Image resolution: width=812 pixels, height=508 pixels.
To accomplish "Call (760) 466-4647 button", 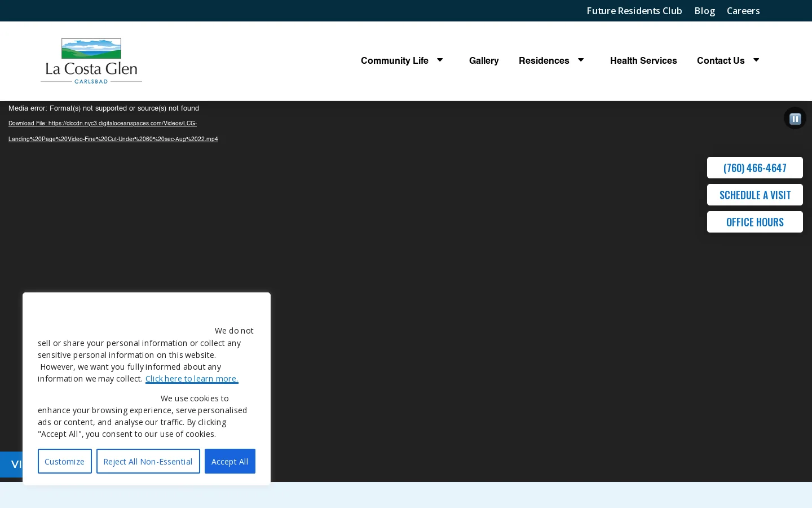I will click(755, 168).
